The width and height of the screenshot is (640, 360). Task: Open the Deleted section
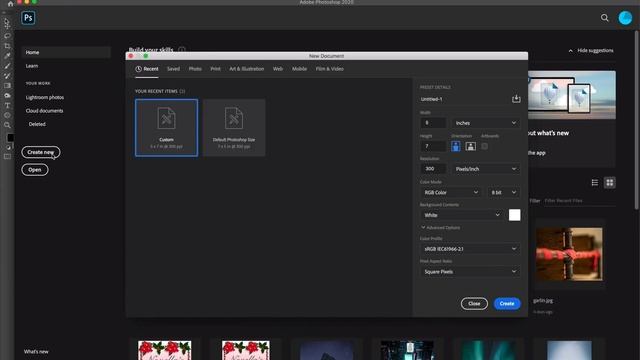tap(37, 124)
